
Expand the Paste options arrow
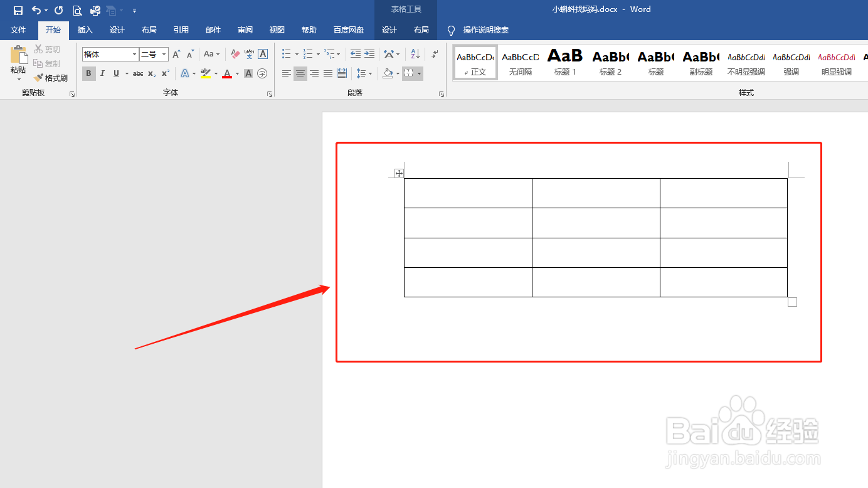point(18,79)
